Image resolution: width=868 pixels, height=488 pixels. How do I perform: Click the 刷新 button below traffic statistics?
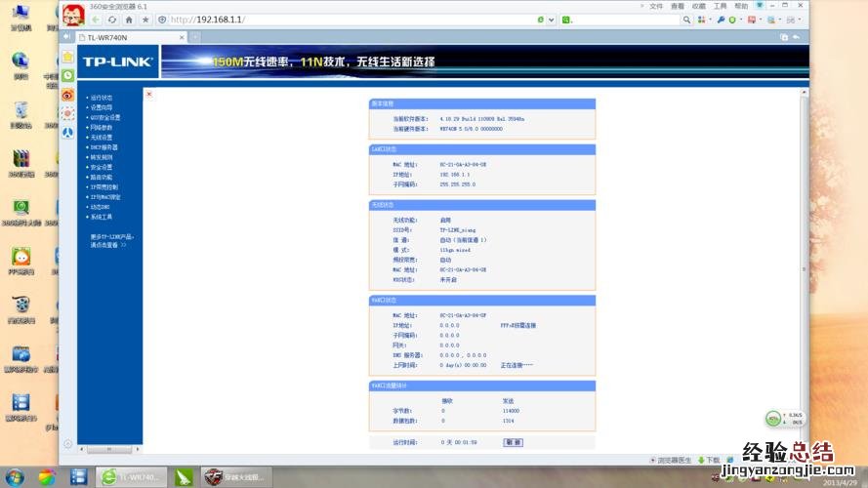[513, 442]
